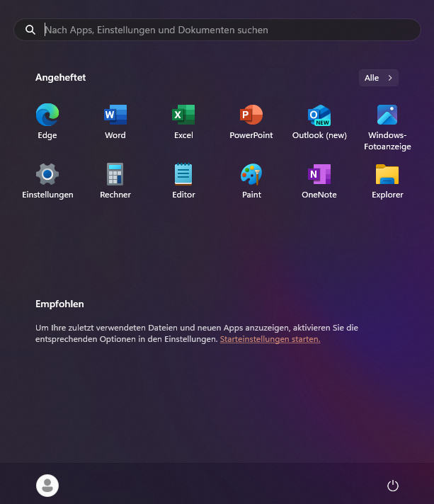The width and height of the screenshot is (434, 504).
Task: Open the Rechner calculator app
Action: 115,181
